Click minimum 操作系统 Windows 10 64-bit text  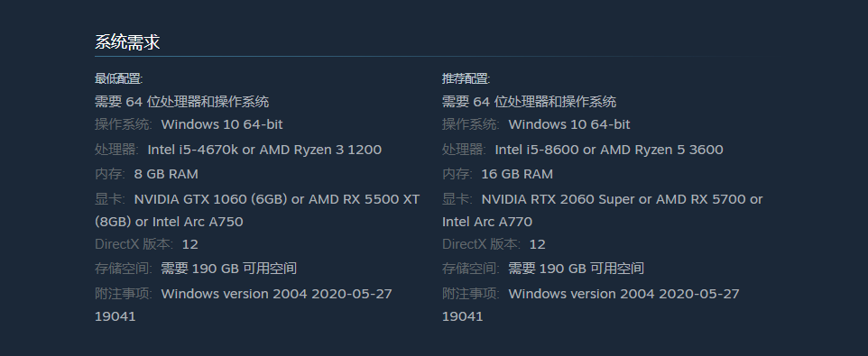pyautogui.click(x=189, y=124)
